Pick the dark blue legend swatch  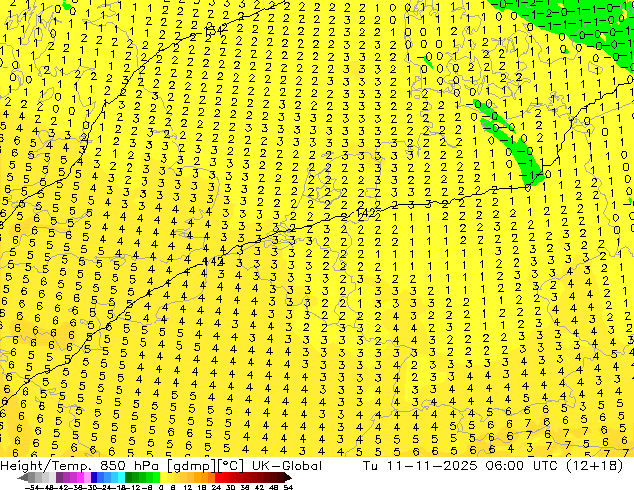[x=94, y=477]
